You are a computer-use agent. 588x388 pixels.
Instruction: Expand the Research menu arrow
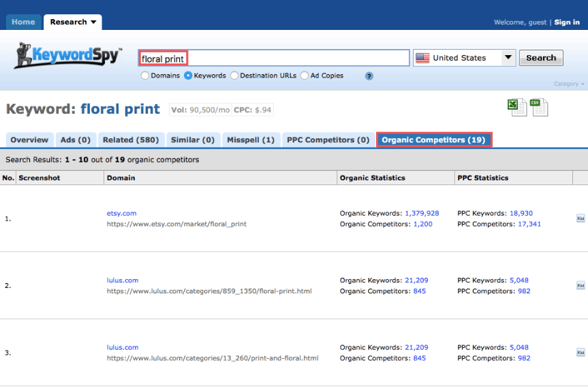[x=93, y=22]
